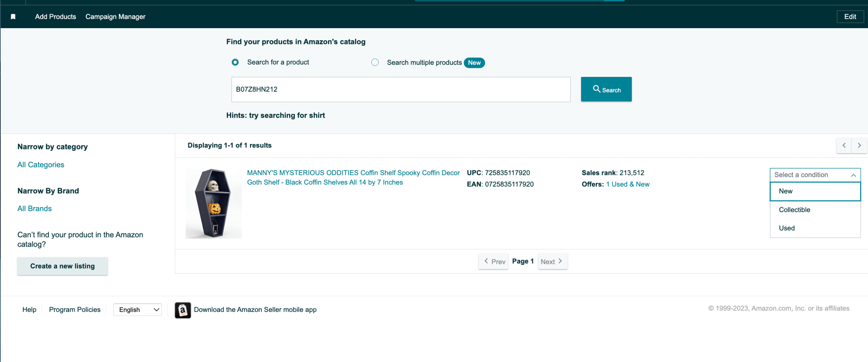The image size is (868, 362).
Task: Open the English language dropdown
Action: (x=137, y=309)
